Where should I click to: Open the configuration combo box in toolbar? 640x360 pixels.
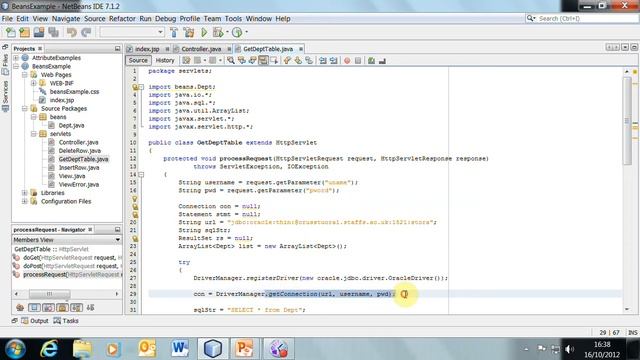pos(132,32)
